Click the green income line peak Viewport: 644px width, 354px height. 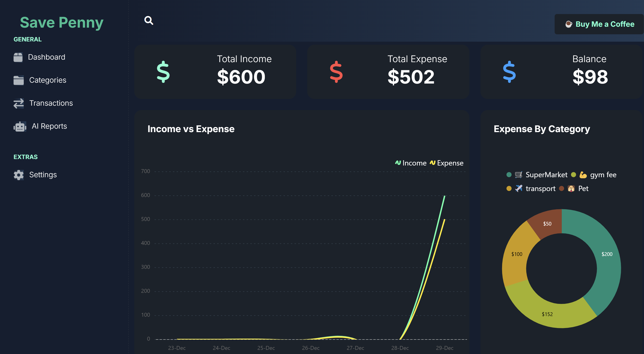tap(445, 196)
